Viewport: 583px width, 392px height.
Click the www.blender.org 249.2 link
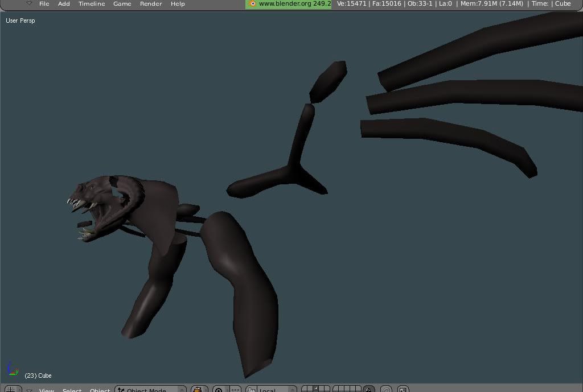coord(294,4)
